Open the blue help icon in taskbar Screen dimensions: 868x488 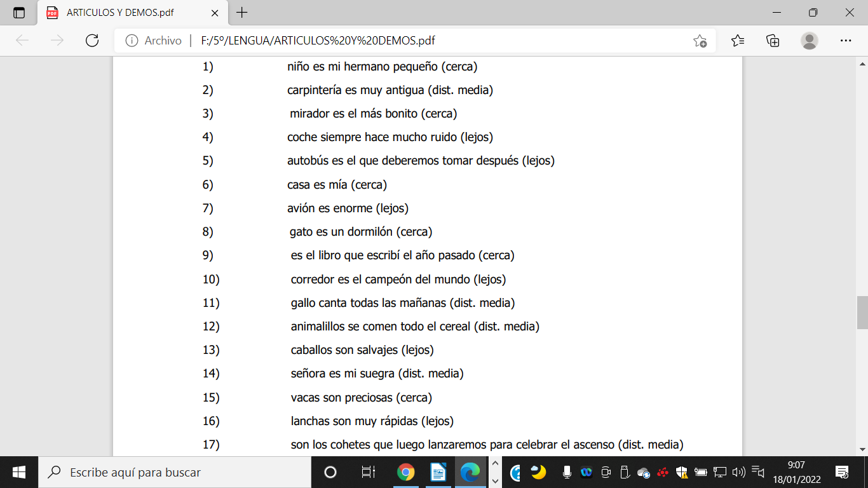515,472
